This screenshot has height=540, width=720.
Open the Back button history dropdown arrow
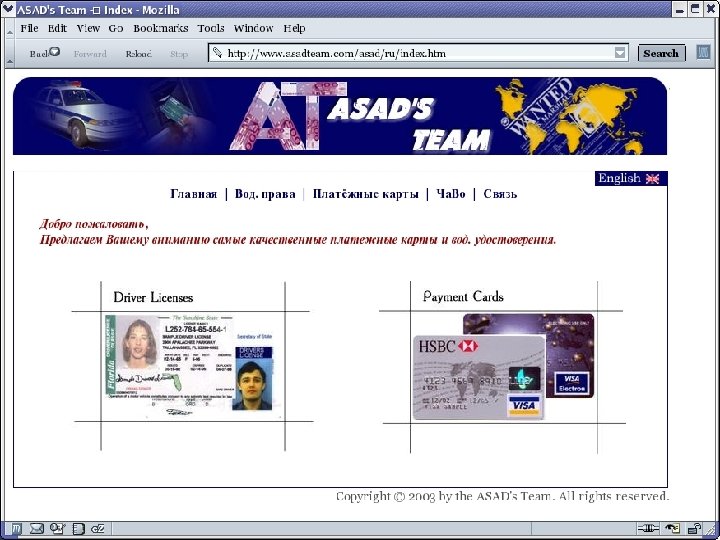point(55,51)
